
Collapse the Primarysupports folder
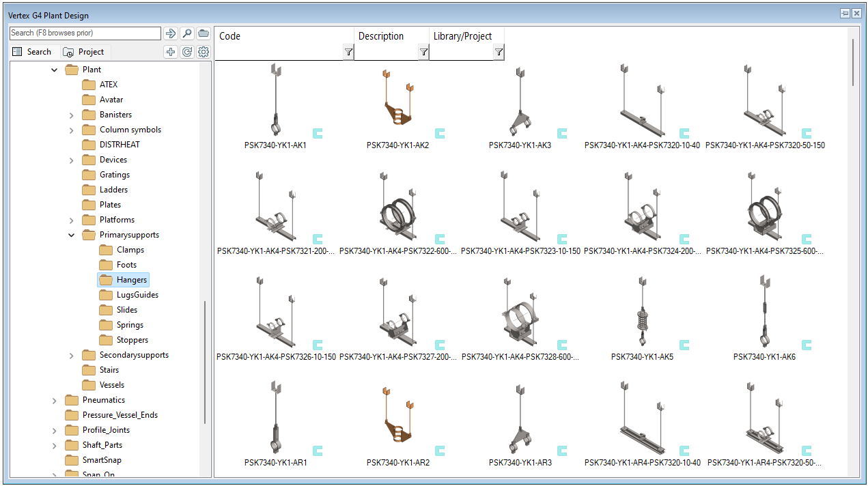[x=72, y=235]
